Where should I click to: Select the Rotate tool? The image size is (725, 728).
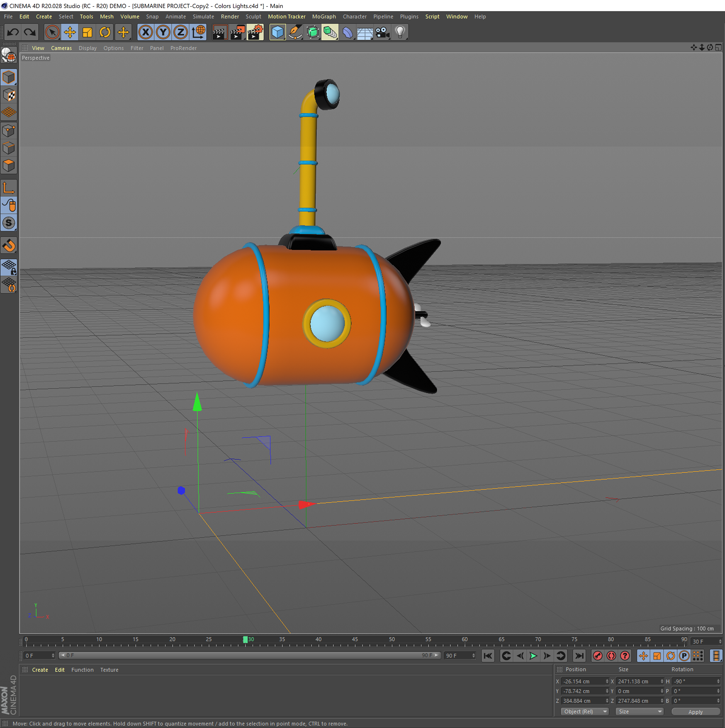pyautogui.click(x=105, y=32)
